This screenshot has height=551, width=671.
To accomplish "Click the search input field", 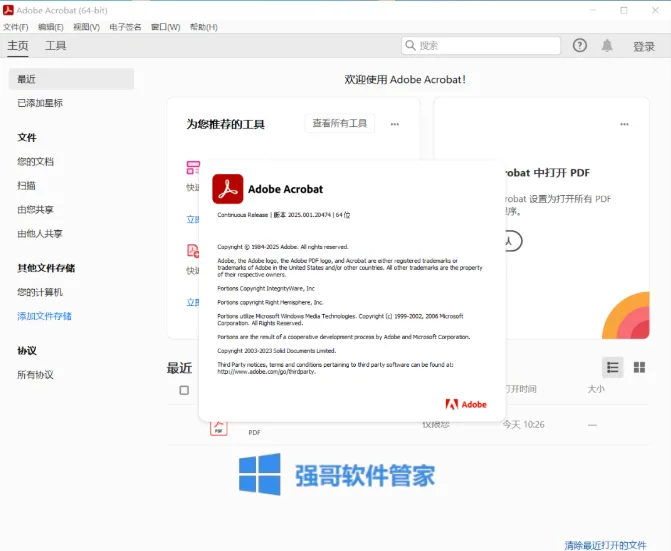I will [481, 45].
